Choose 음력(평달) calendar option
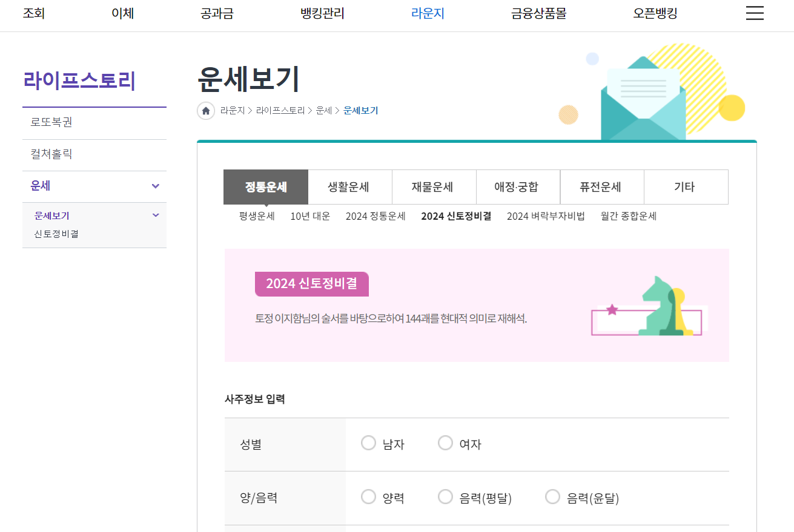794x532 pixels. tap(446, 496)
